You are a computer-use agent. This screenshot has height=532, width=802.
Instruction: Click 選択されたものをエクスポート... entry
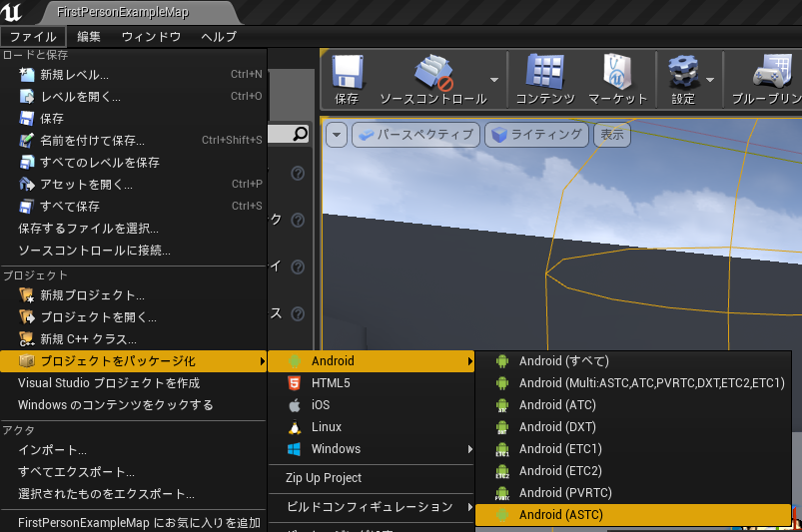[x=134, y=494]
